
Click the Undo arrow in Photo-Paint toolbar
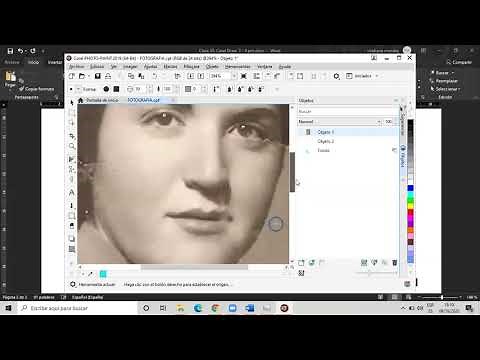(x=155, y=76)
